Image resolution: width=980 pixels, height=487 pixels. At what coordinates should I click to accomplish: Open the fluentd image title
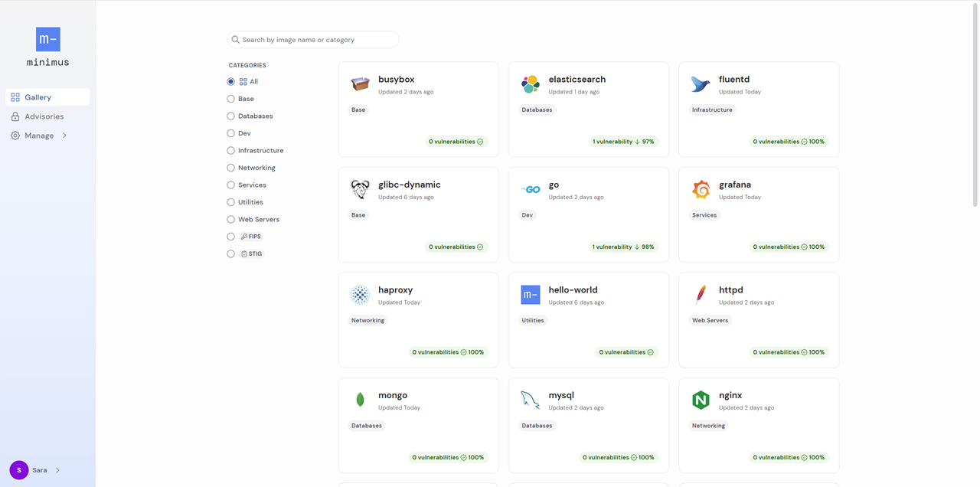pos(734,80)
